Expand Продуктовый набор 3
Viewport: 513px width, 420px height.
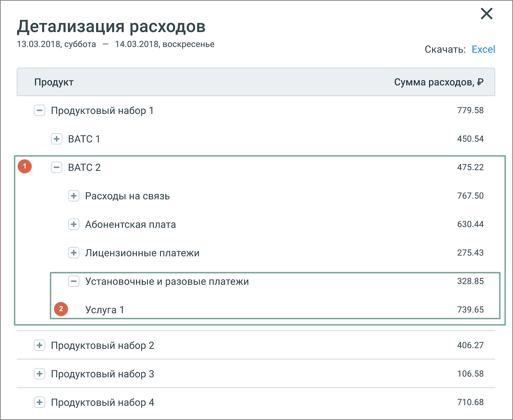(40, 374)
